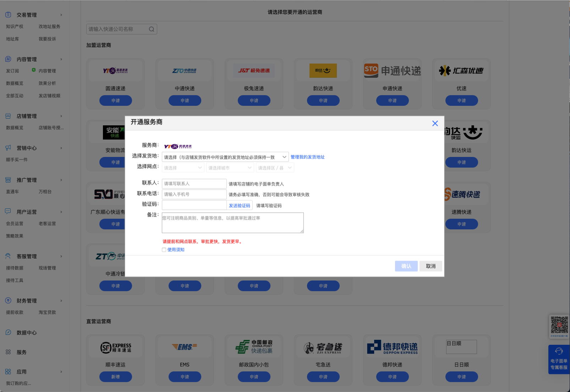This screenshot has width=570, height=392.
Task: Click the 客服管理 sidebar icon
Action: click(x=8, y=256)
